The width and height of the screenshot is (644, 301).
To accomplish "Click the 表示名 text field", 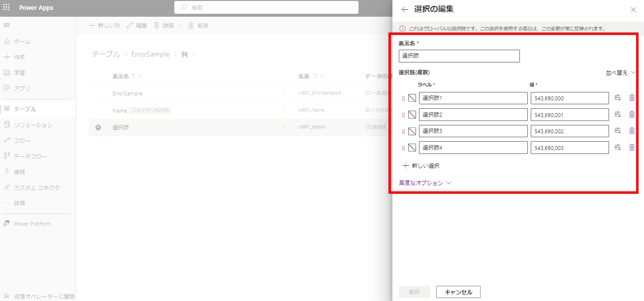I will pos(459,56).
